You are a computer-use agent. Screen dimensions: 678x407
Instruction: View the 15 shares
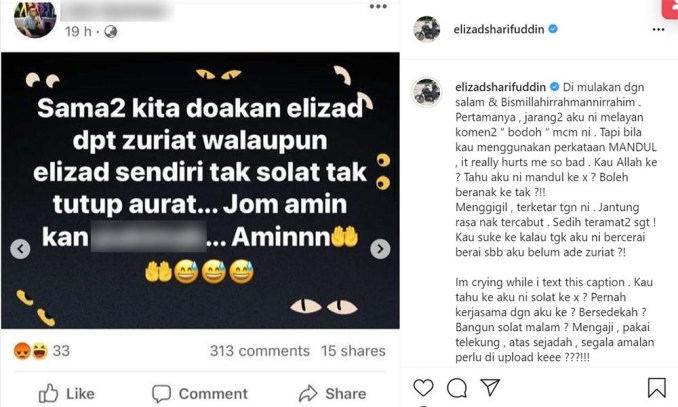(x=353, y=351)
